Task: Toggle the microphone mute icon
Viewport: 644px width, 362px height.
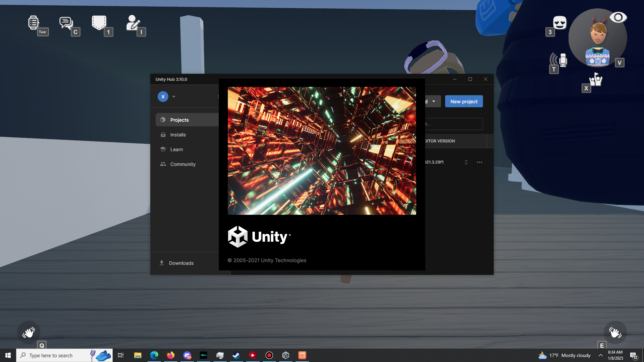Action: coord(562,60)
